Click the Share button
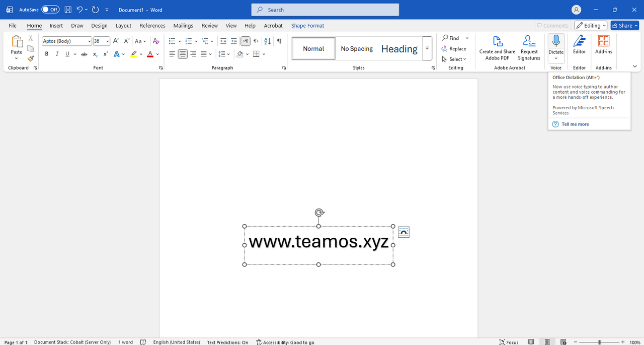 pos(624,26)
